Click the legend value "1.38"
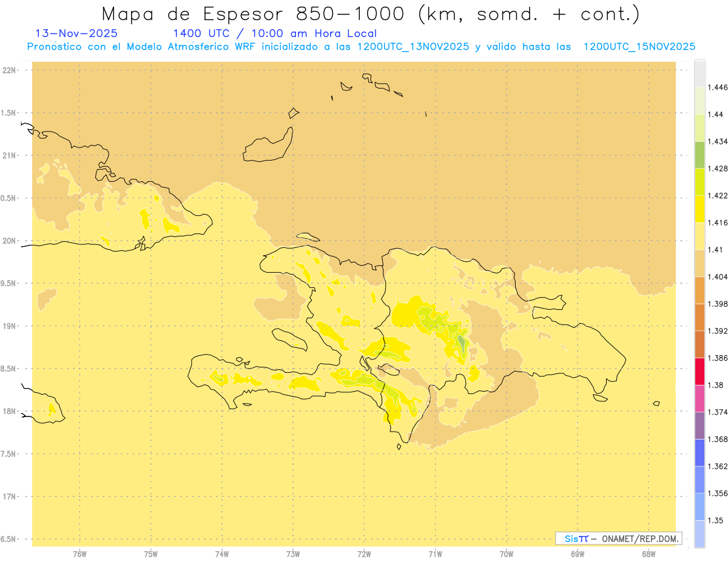The image size is (728, 562). pos(716,385)
